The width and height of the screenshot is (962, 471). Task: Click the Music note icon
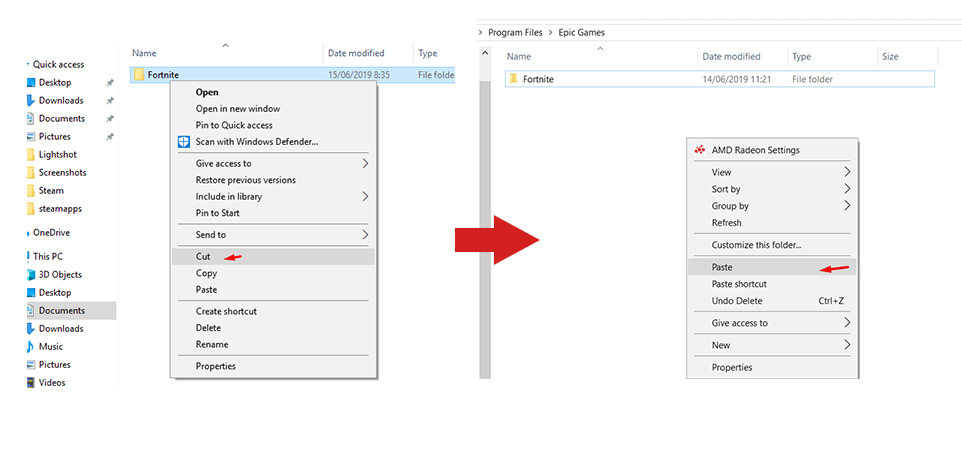(x=31, y=347)
